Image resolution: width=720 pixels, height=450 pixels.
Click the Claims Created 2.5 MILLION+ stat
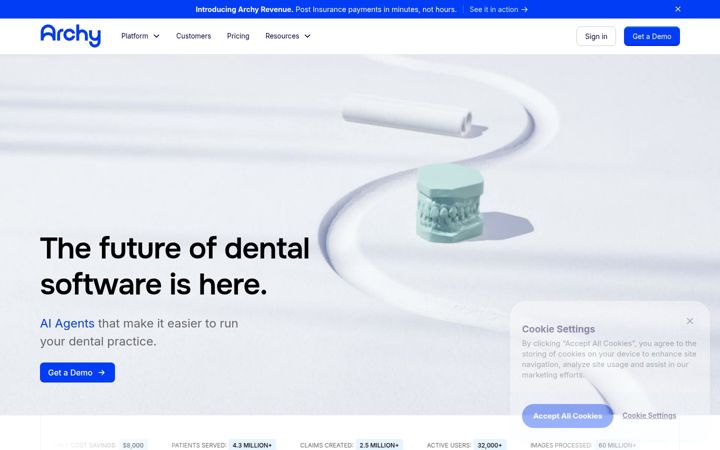pos(351,445)
